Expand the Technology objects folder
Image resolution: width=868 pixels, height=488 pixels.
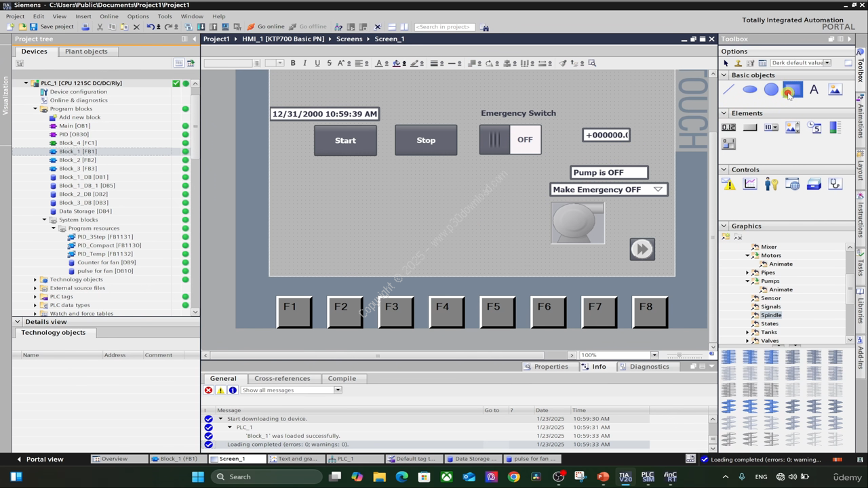(35, 279)
